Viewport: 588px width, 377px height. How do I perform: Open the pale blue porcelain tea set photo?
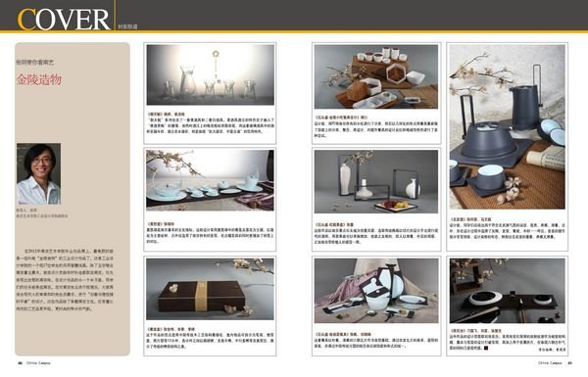[210, 180]
